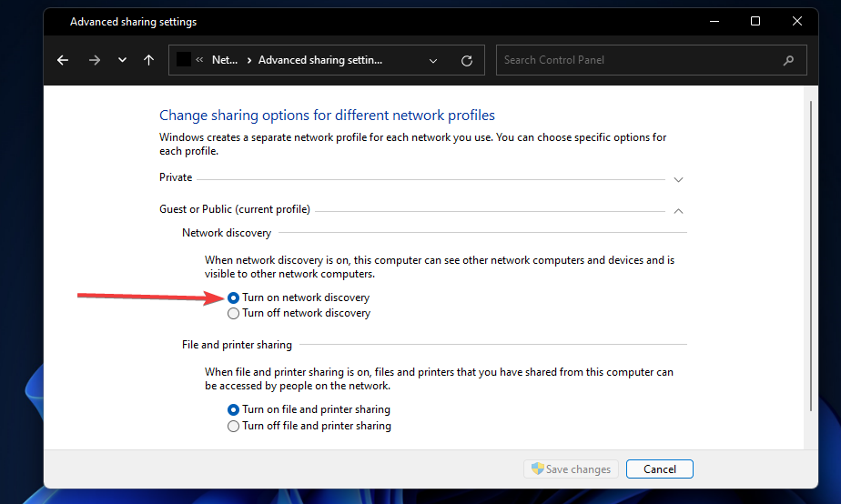Image resolution: width=841 pixels, height=504 pixels.
Task: Click the Net... breadcrumb
Action: [225, 60]
